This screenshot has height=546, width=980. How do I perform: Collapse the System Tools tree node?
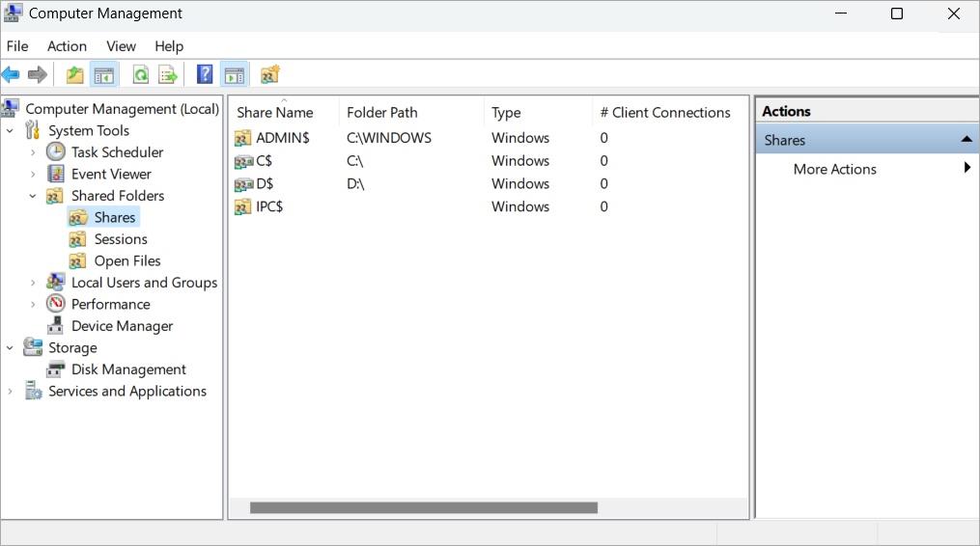[x=10, y=130]
